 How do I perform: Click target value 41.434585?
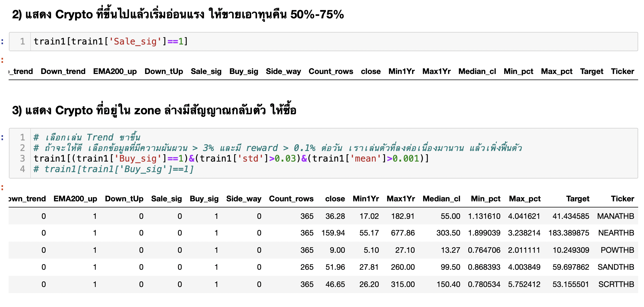pos(571,216)
